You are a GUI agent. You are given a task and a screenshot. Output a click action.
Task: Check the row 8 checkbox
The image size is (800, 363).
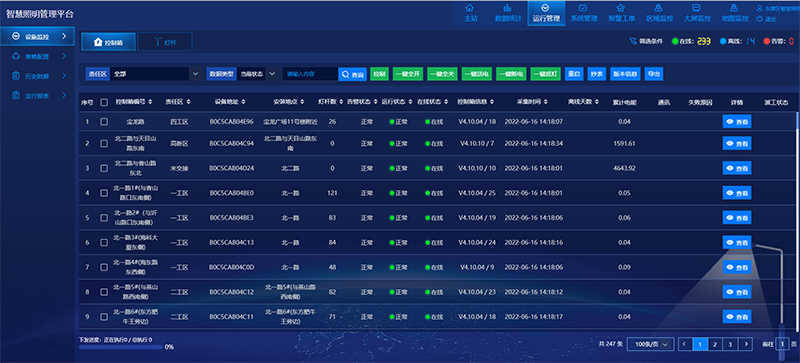click(x=104, y=292)
